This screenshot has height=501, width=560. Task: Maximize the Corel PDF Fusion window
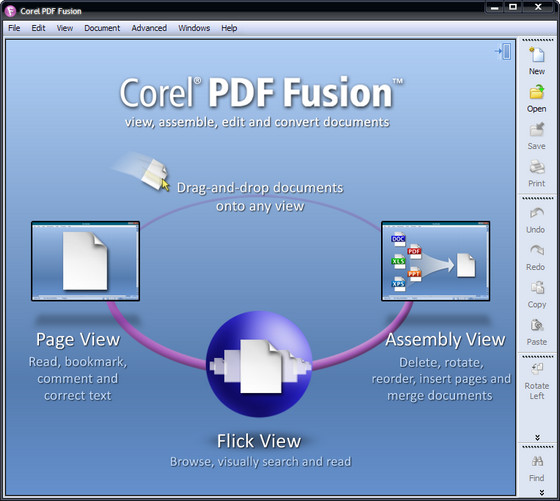pos(513,7)
